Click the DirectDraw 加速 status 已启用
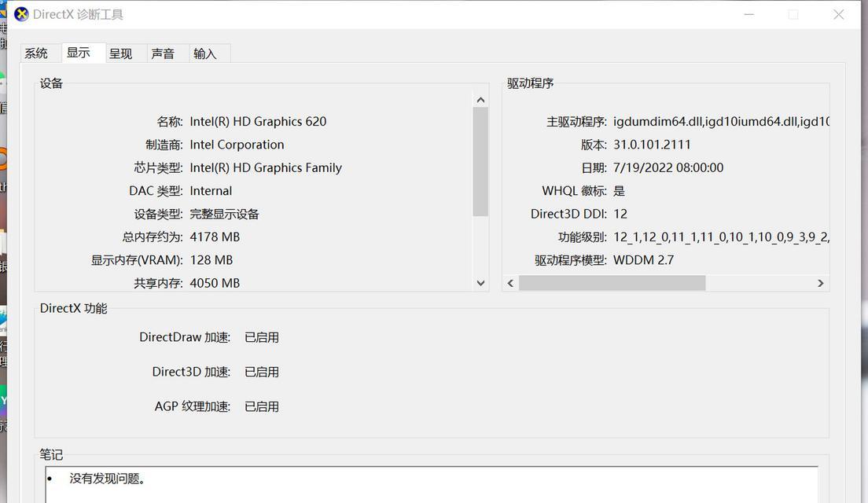 [262, 337]
